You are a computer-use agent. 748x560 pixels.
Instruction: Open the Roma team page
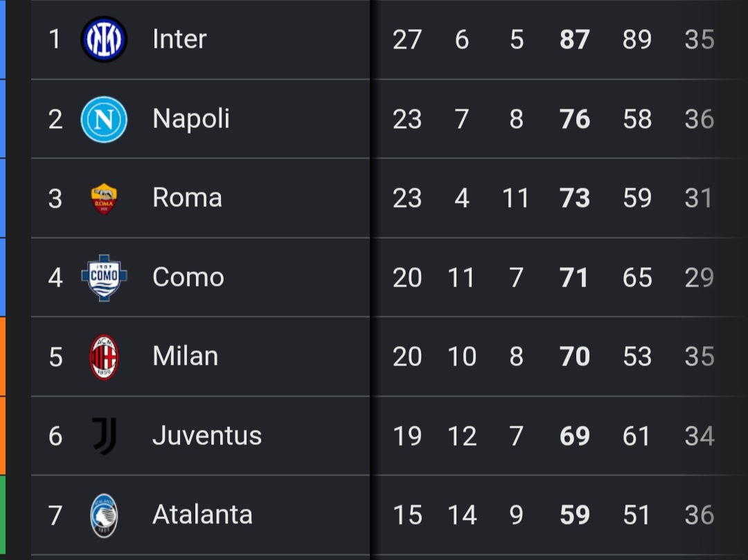point(187,198)
